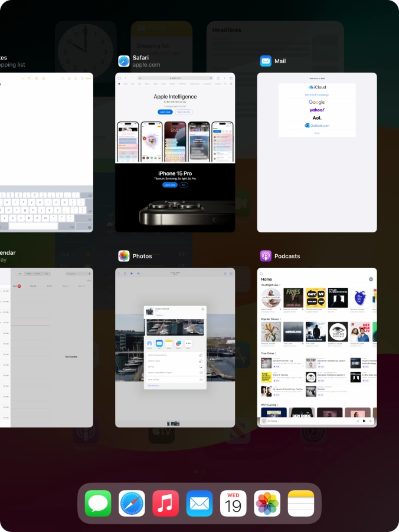Tap the Mail icon above the Mail card
The height and width of the screenshot is (532, 399).
266,61
